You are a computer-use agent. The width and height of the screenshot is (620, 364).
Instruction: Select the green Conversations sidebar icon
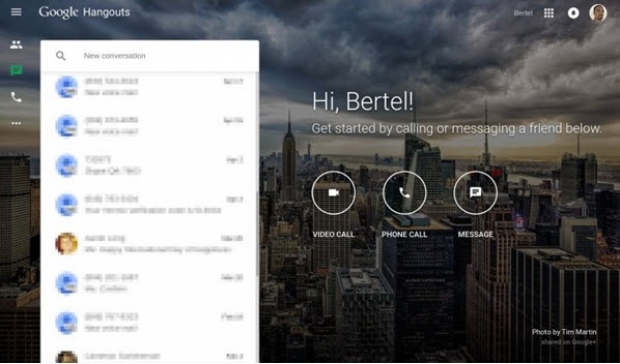click(x=16, y=71)
